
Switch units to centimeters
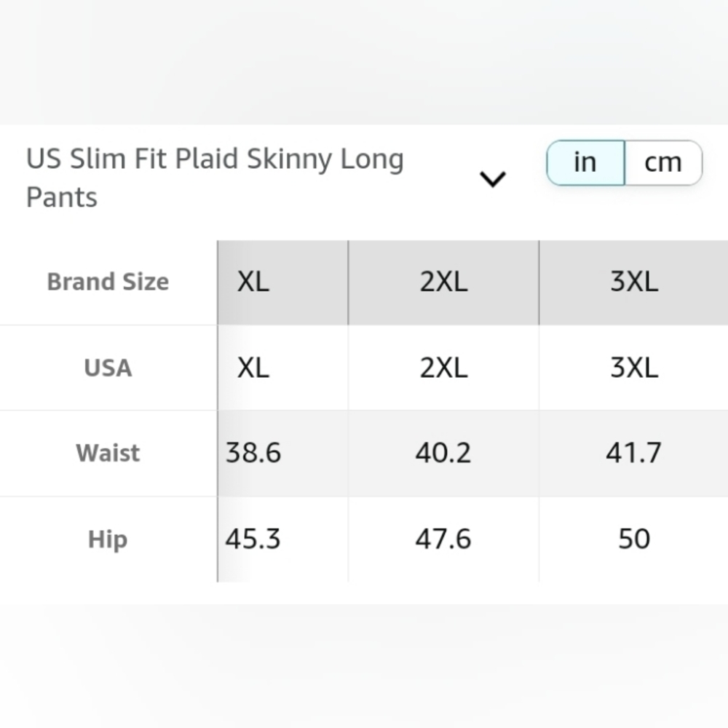point(662,163)
